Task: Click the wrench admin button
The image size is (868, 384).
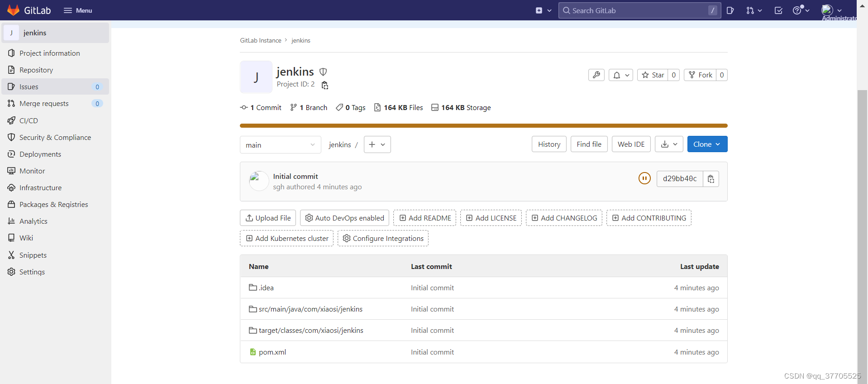Action: click(596, 75)
